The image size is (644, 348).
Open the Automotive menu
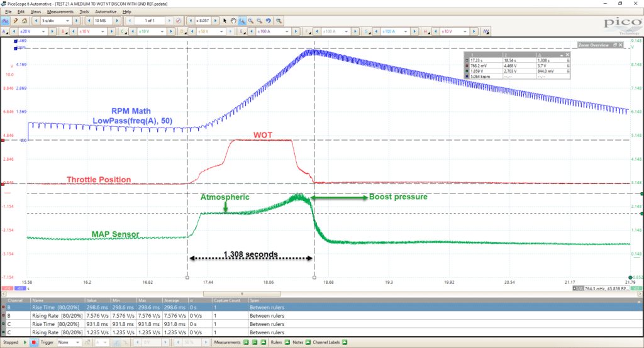click(x=106, y=11)
